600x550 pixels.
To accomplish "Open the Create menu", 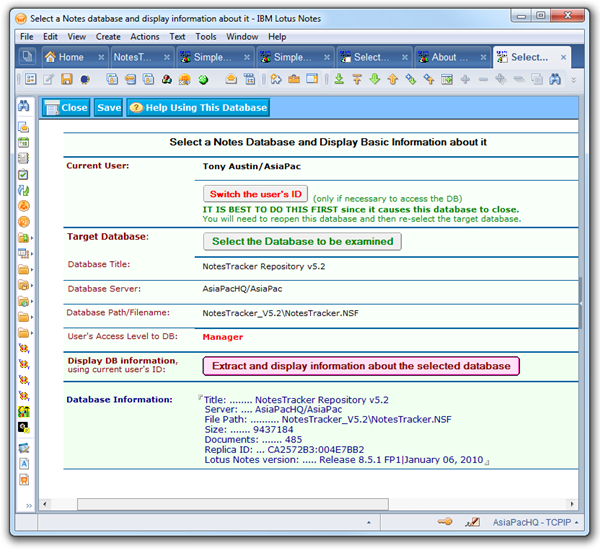I will pyautogui.click(x=108, y=36).
